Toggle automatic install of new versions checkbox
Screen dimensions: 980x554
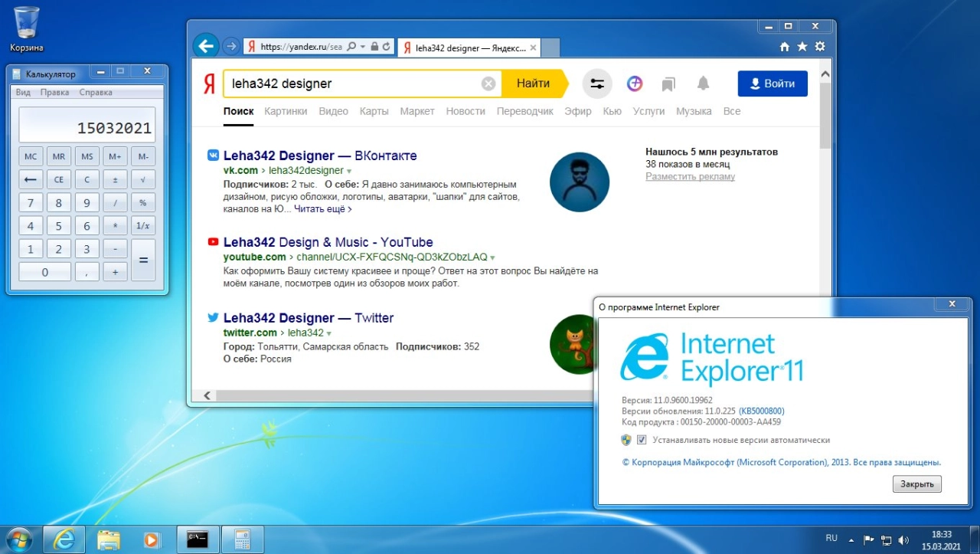point(642,440)
